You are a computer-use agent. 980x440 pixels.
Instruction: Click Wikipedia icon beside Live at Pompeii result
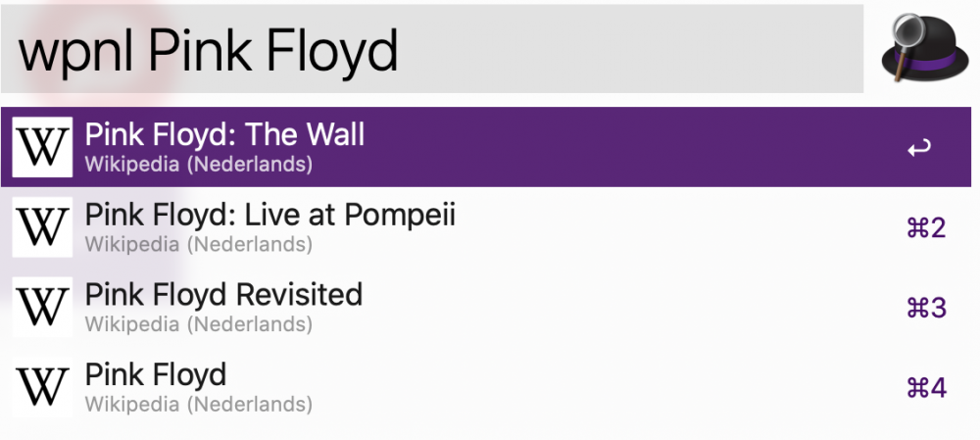coord(43,227)
